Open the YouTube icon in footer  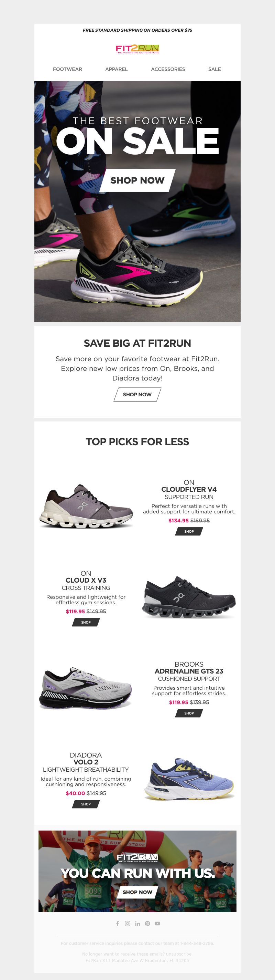[157, 923]
